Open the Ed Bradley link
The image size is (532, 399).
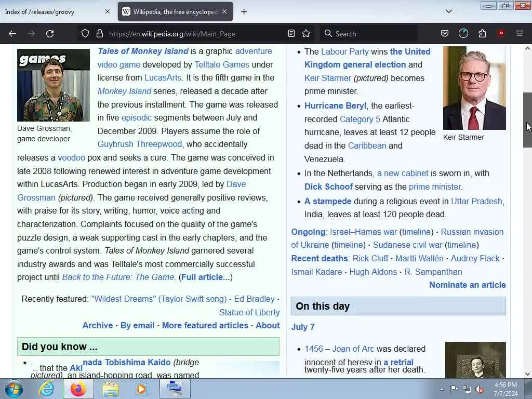point(255,299)
